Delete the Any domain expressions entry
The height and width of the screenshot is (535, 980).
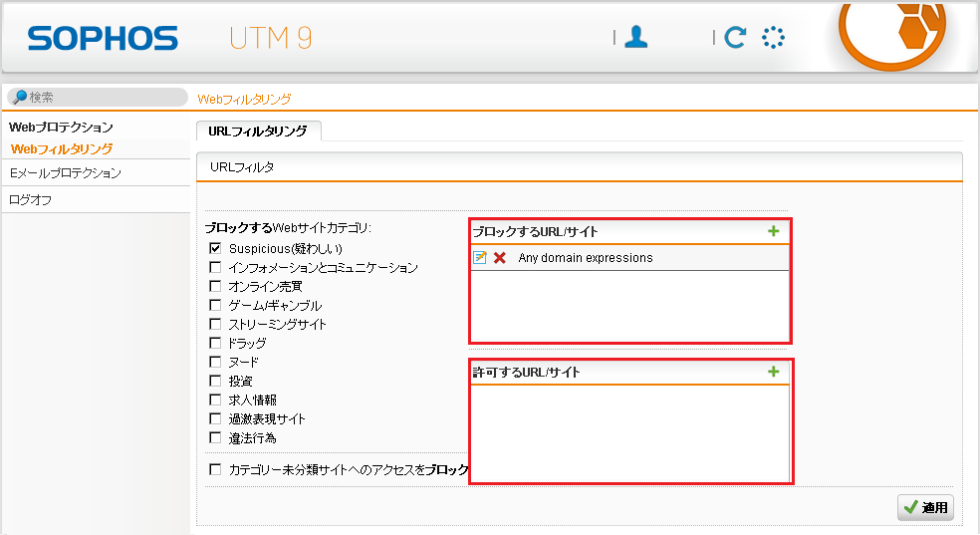coord(499,257)
